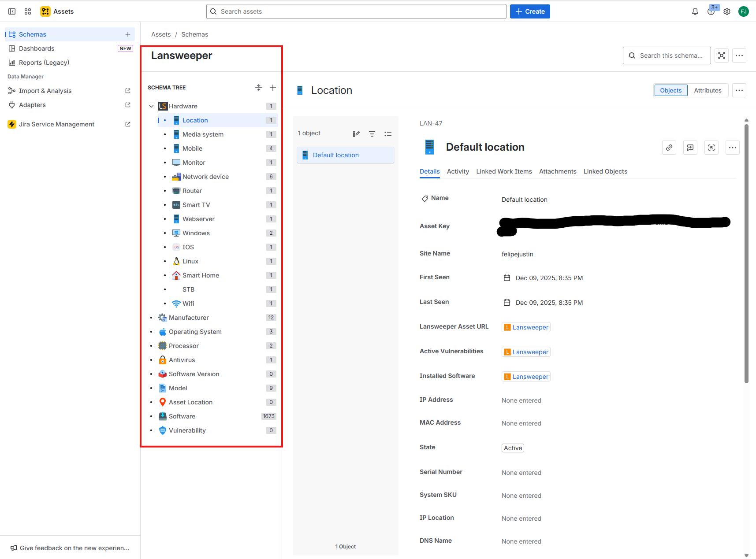Collapse the Hardware tree node
This screenshot has height=559, width=756.
click(x=151, y=106)
